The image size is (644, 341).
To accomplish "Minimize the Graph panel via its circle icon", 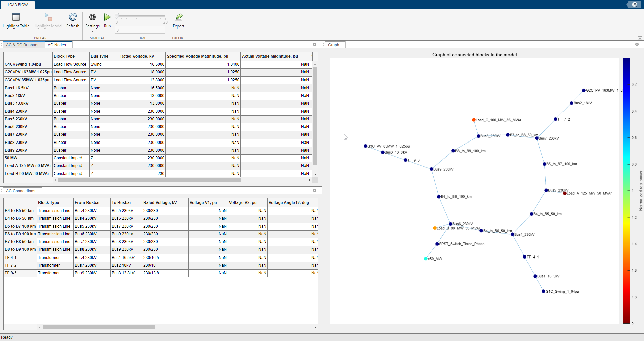I will (x=638, y=44).
